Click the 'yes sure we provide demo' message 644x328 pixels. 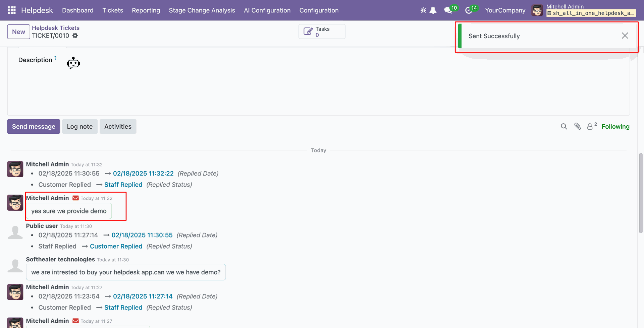[69, 211]
